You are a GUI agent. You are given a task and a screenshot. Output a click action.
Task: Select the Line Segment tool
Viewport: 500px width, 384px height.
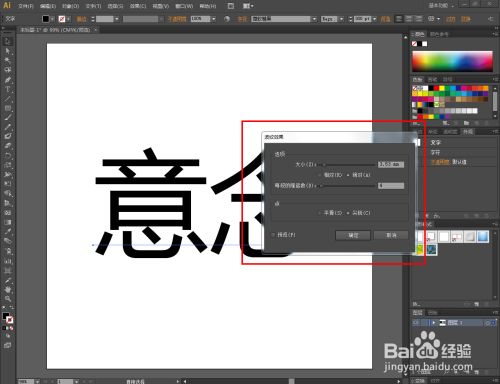pyautogui.click(x=8, y=99)
